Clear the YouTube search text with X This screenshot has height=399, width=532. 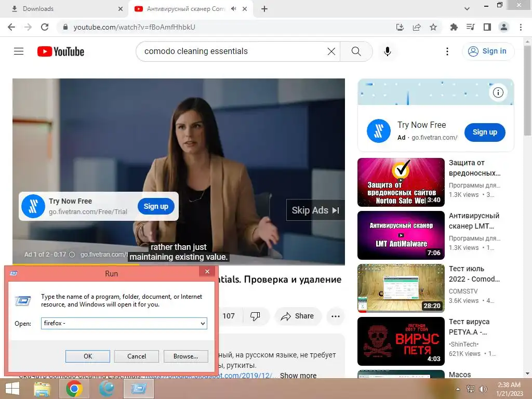(x=331, y=51)
